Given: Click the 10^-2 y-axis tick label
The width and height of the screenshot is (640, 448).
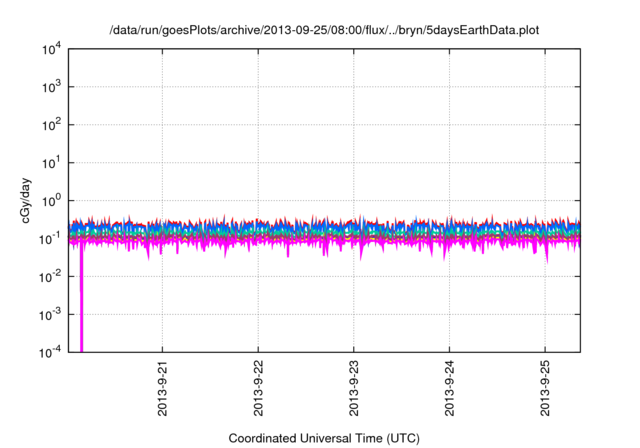Looking at the screenshot, I should (x=51, y=277).
